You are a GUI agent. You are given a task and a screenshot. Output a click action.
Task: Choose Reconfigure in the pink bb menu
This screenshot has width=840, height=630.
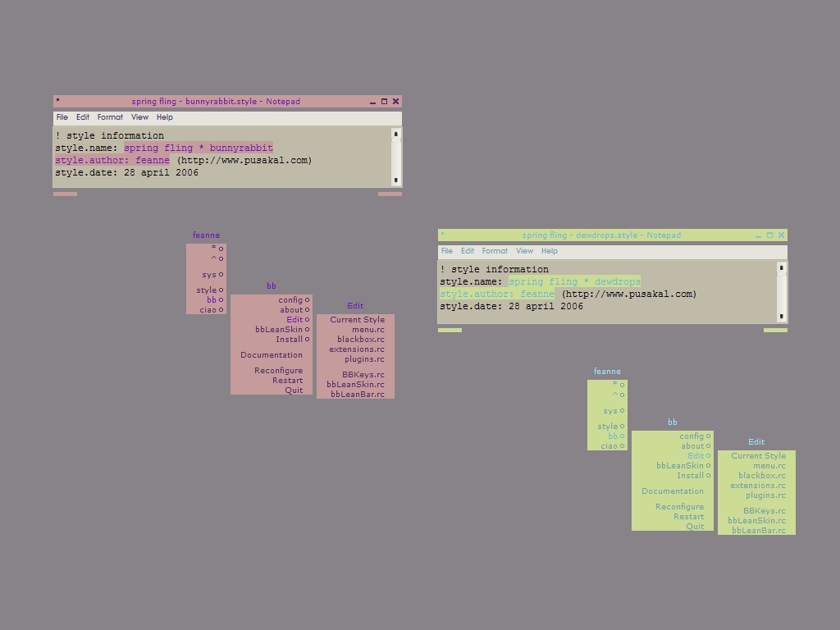[x=278, y=371]
